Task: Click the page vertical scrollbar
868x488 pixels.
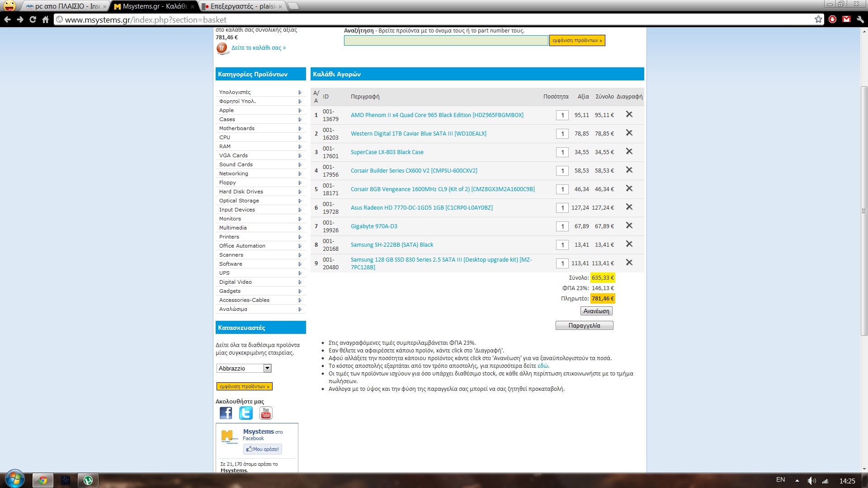Action: [863, 210]
